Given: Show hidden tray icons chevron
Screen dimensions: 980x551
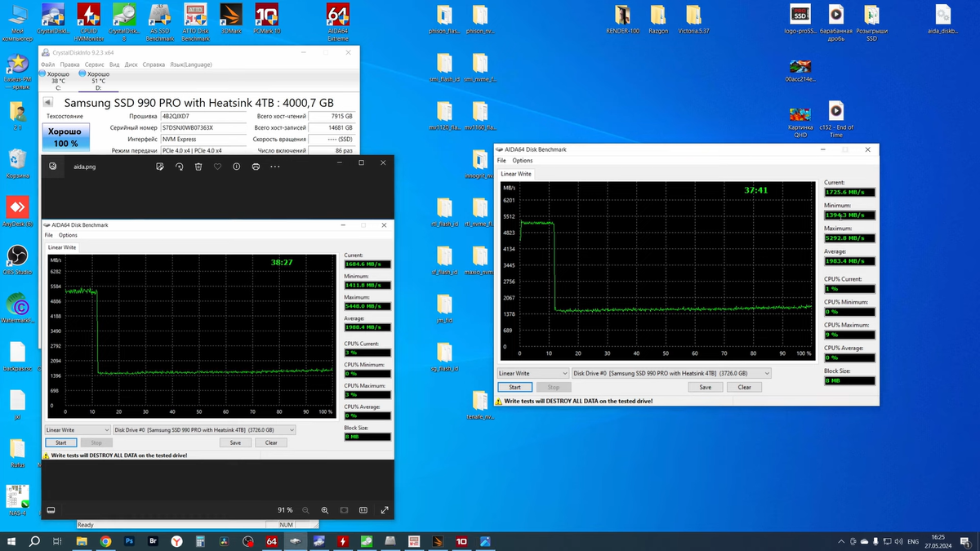Looking at the screenshot, I should tap(841, 541).
